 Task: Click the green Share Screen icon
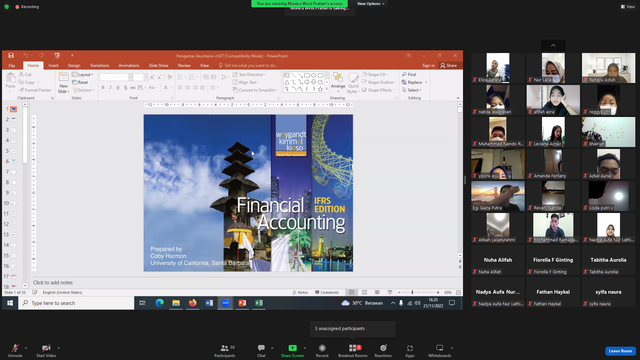[292, 348]
